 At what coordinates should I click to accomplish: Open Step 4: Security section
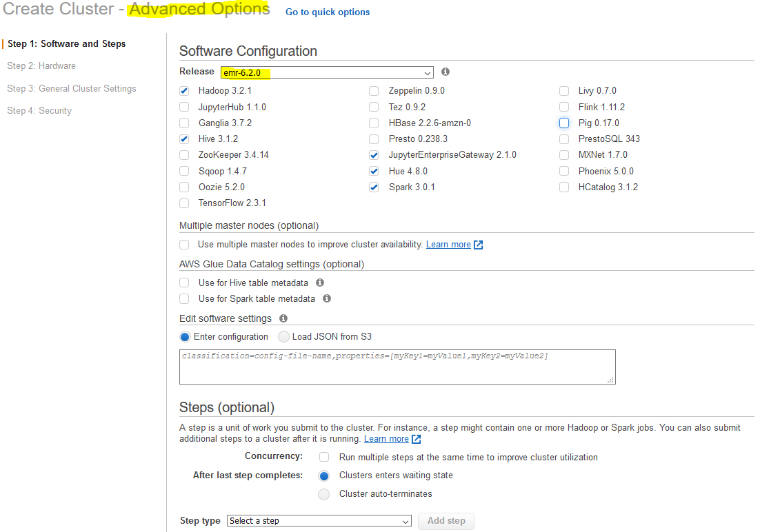coord(39,111)
